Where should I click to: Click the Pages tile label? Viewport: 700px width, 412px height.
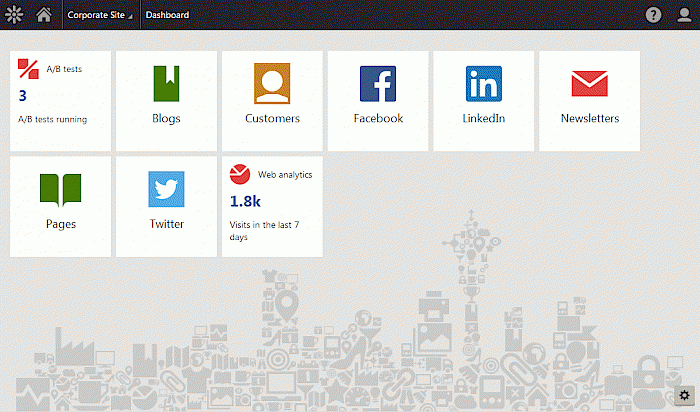[61, 224]
